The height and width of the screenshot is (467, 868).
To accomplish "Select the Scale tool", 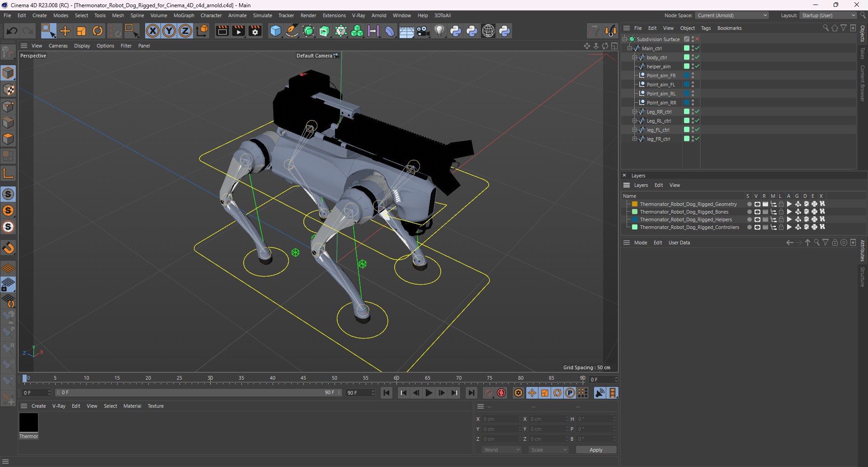I will [x=81, y=31].
